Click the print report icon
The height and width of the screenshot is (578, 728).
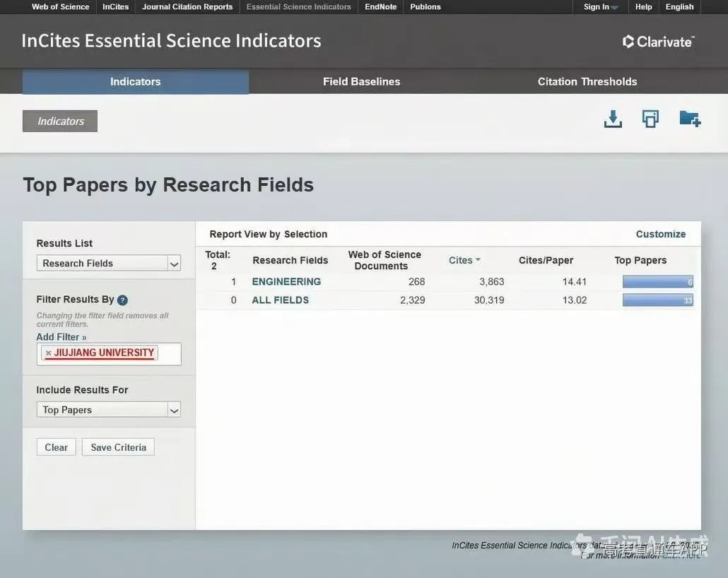click(650, 119)
